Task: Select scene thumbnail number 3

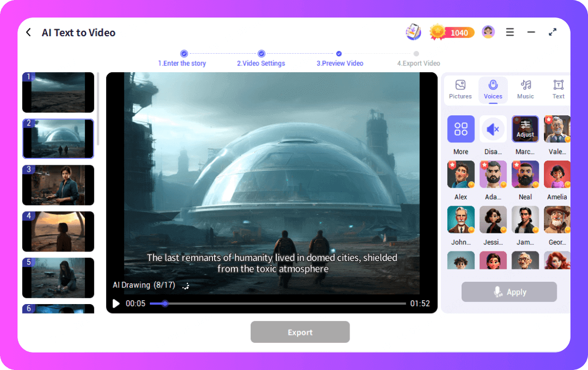Action: pos(58,185)
